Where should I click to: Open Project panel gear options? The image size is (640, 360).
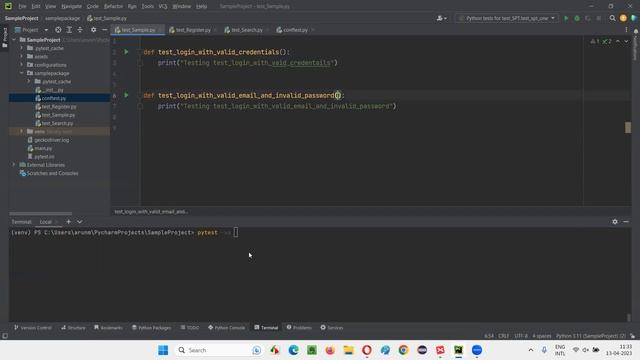(x=93, y=30)
